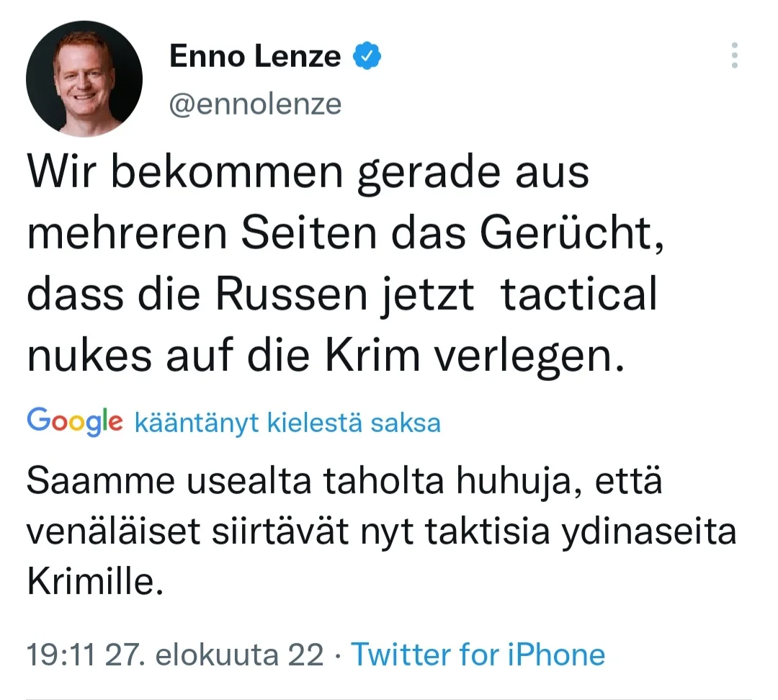Click the blue verified badge
Screen dimensions: 778x700
(367, 56)
